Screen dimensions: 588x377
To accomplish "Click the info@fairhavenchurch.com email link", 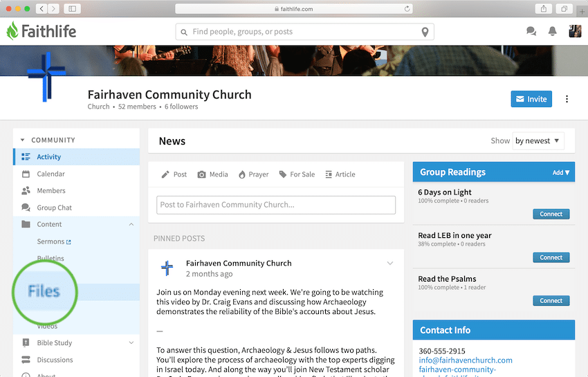I will [466, 360].
